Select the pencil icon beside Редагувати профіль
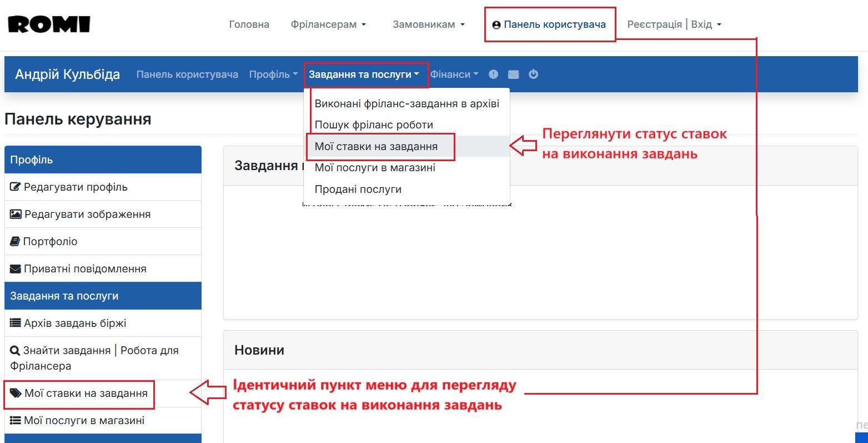This screenshot has height=443, width=868. coord(16,187)
